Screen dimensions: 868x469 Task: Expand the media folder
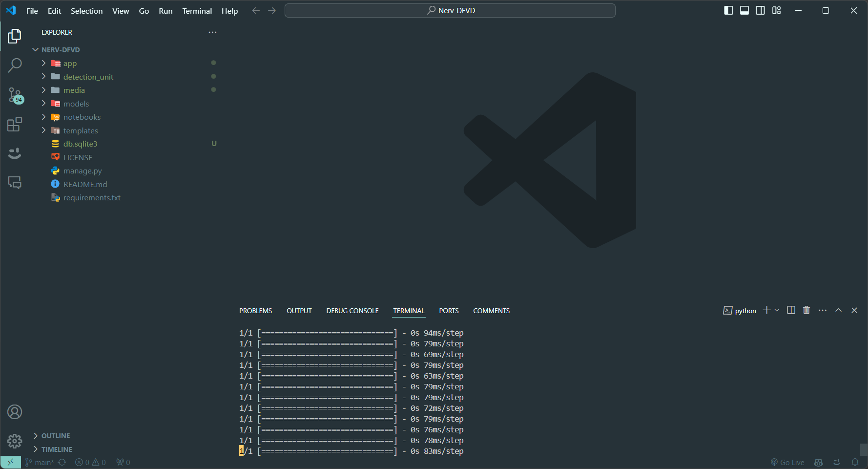point(43,90)
